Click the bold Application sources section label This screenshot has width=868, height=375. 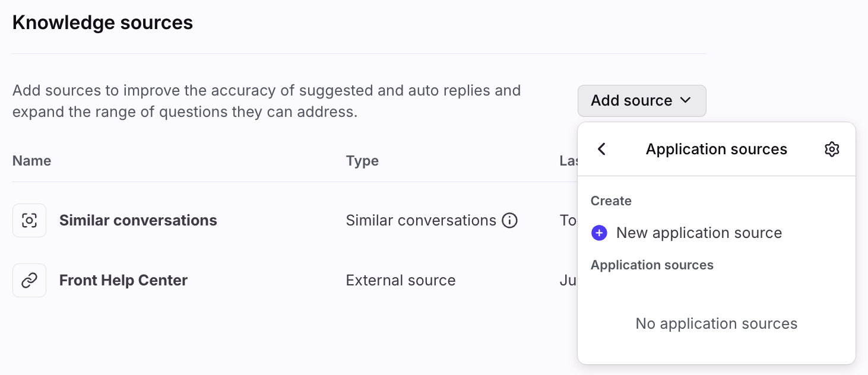(x=652, y=265)
